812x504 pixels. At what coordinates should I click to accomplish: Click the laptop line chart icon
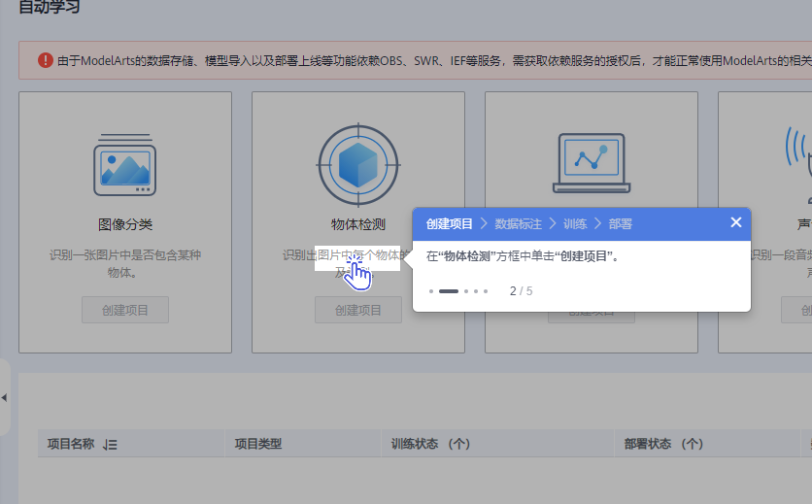592,163
